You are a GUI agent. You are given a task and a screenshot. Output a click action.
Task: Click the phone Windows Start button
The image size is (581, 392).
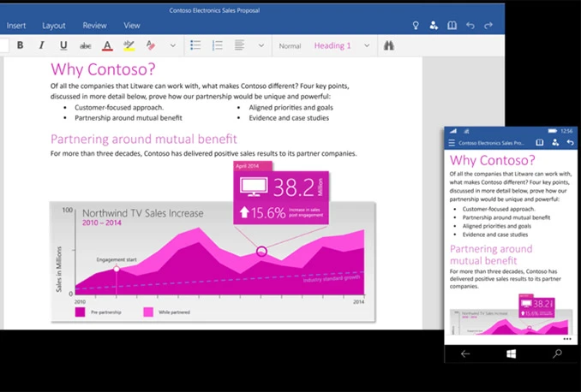511,353
